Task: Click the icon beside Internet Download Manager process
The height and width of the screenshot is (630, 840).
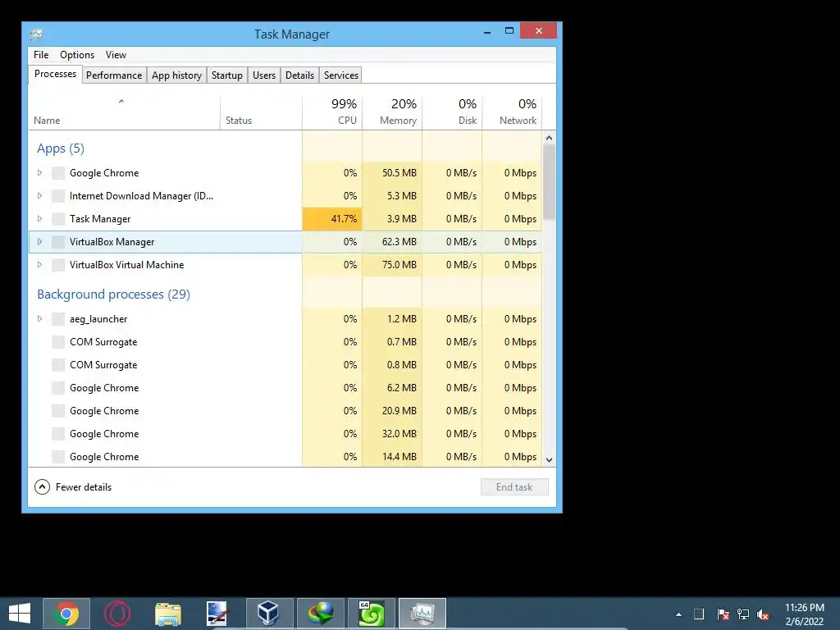Action: pyautogui.click(x=58, y=195)
